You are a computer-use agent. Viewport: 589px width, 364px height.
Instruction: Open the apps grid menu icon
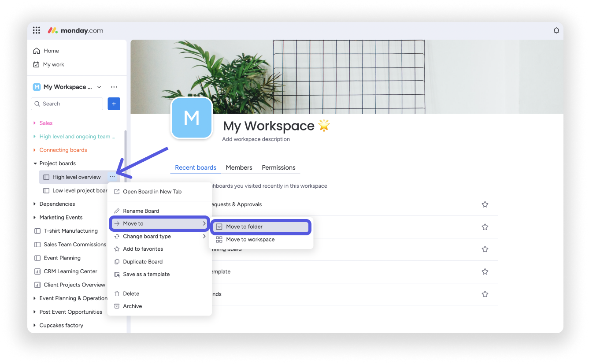[x=37, y=30]
